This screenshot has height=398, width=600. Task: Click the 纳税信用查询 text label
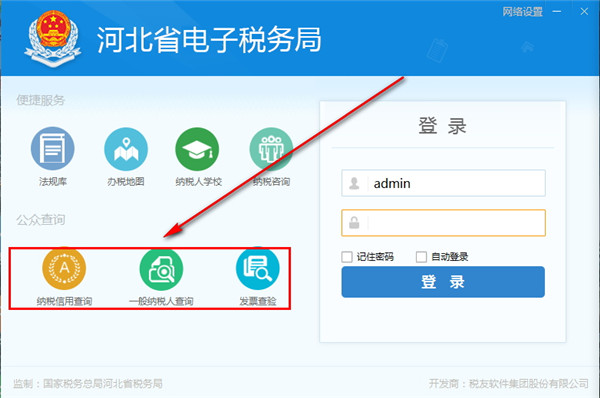tap(64, 301)
